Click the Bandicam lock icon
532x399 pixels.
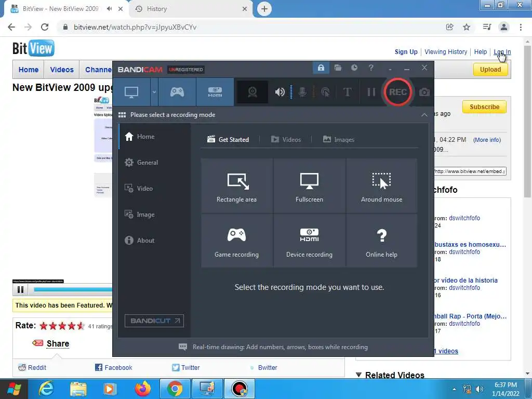click(321, 68)
